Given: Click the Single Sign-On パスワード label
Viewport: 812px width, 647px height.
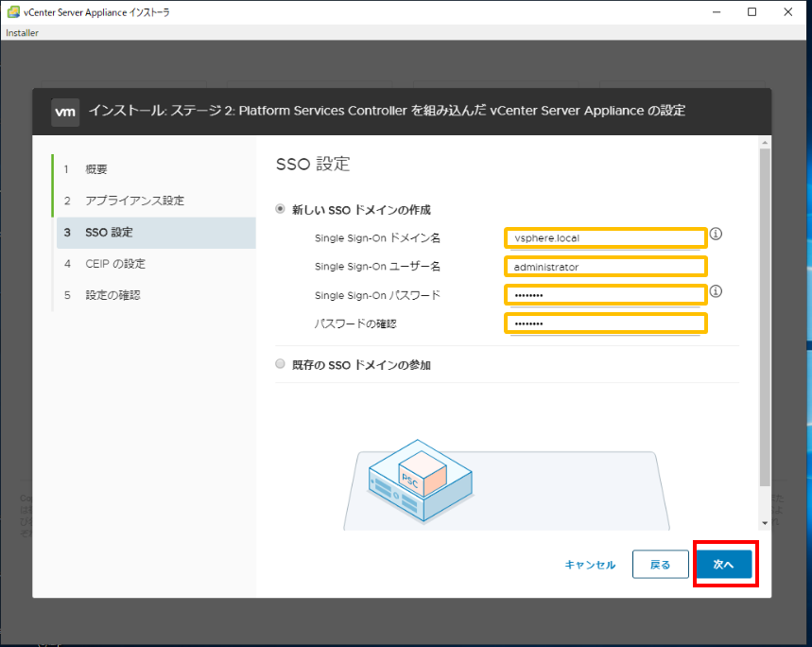Looking at the screenshot, I should [x=377, y=295].
